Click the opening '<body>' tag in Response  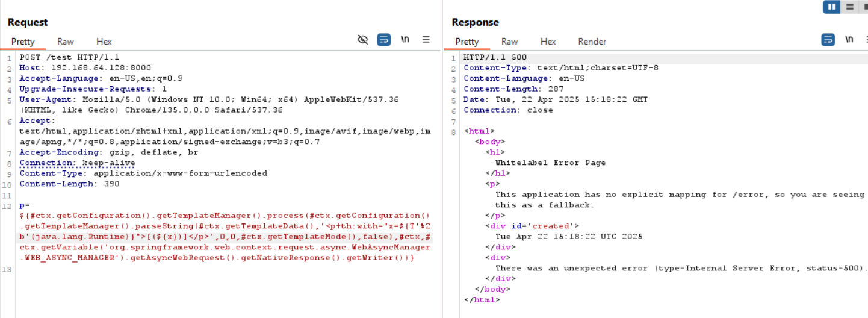coord(489,142)
